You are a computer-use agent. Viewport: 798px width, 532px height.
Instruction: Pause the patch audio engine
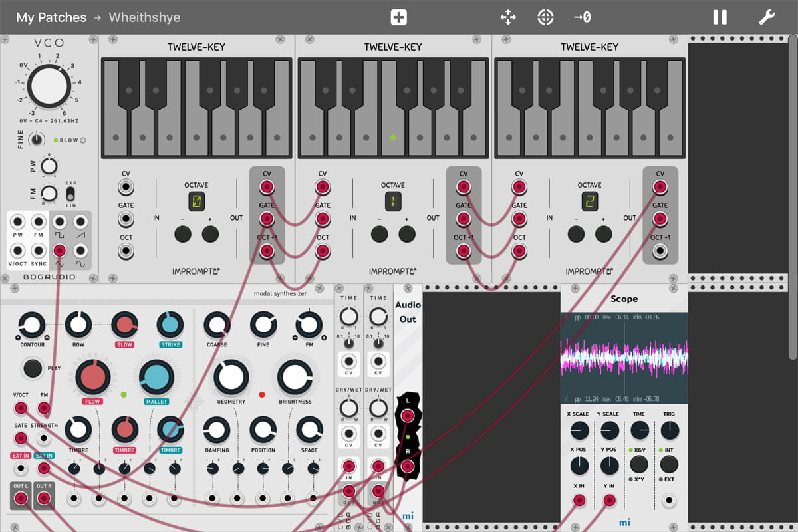[x=720, y=17]
